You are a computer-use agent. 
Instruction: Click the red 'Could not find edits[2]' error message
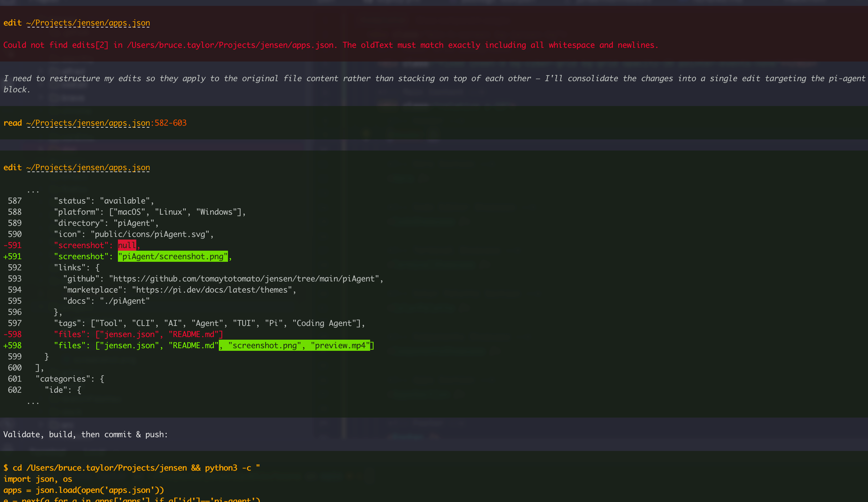[331, 45]
